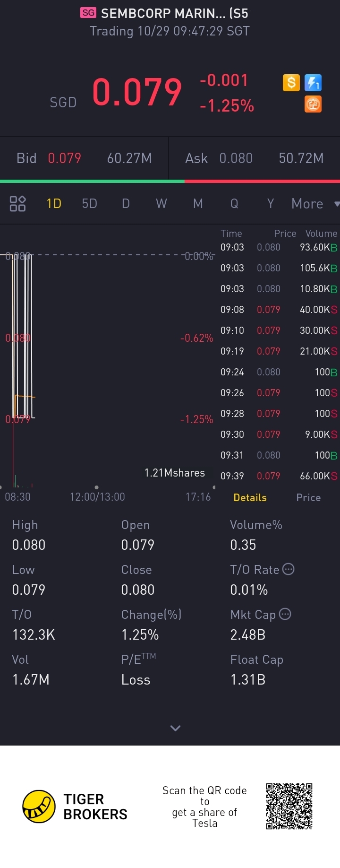340x868 pixels.
Task: Tap the Volume% value 0.35
Action: tap(243, 545)
